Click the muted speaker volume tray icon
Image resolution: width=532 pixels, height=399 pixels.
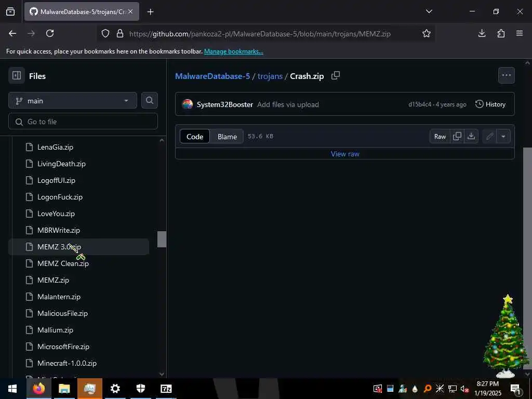click(x=464, y=389)
